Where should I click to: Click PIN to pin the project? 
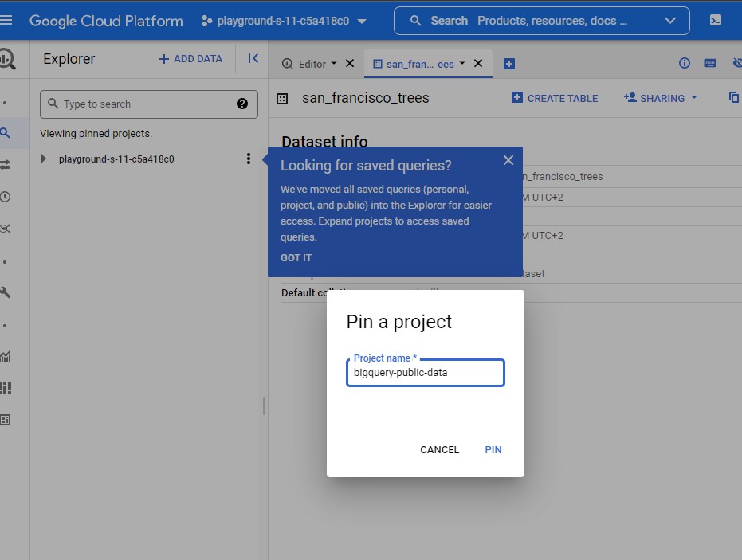(x=493, y=450)
